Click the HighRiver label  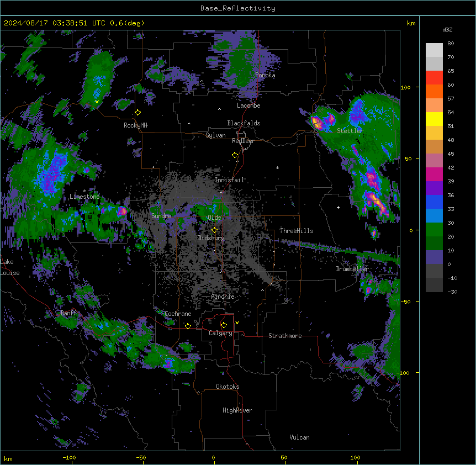(237, 410)
